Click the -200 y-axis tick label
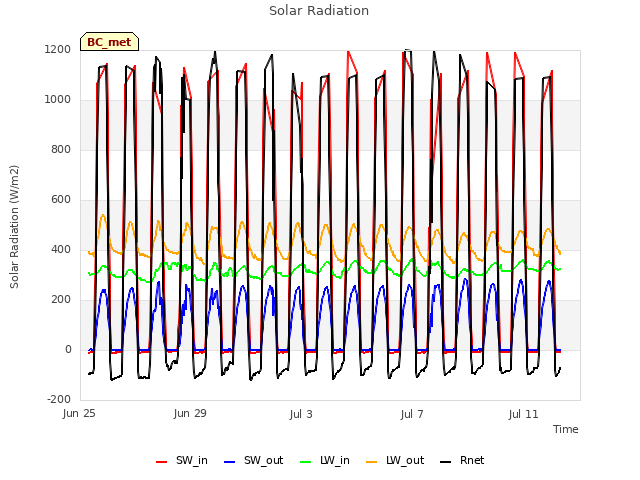Viewport: 640px width, 480px height. click(x=59, y=399)
